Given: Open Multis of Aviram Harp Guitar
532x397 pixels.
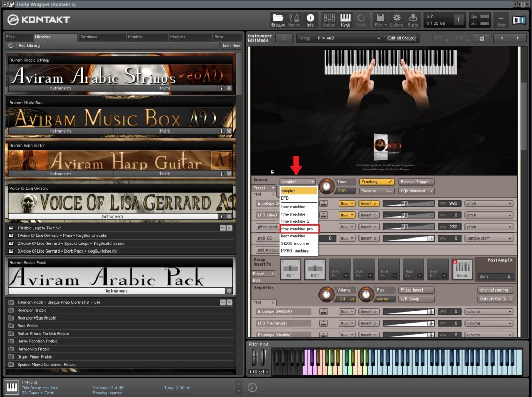Looking at the screenshot, I should (165, 174).
